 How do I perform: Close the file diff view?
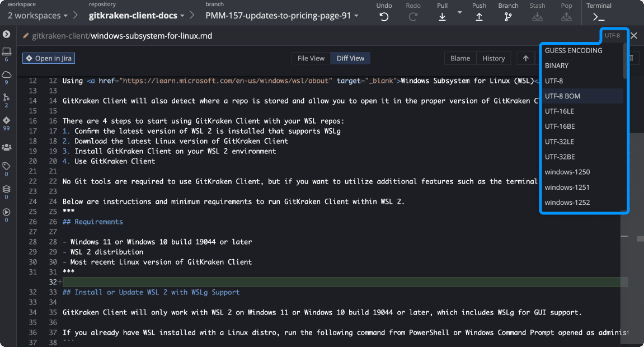click(x=634, y=36)
